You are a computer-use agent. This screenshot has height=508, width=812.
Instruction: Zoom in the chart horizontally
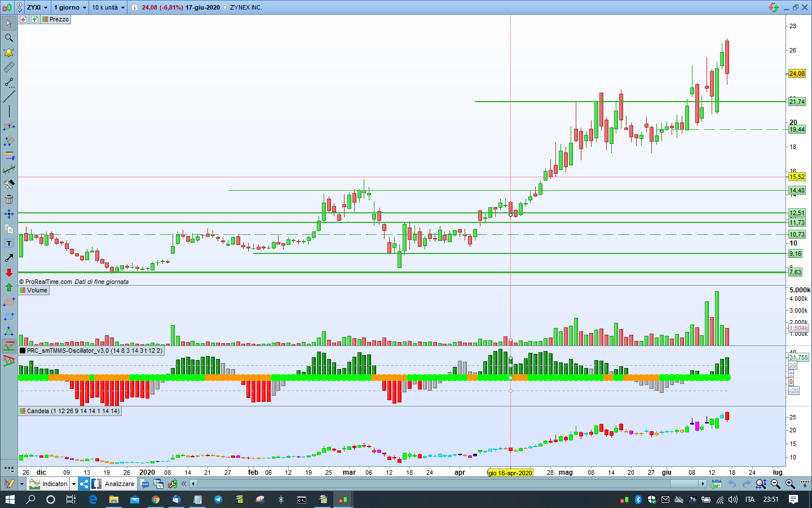(x=790, y=484)
